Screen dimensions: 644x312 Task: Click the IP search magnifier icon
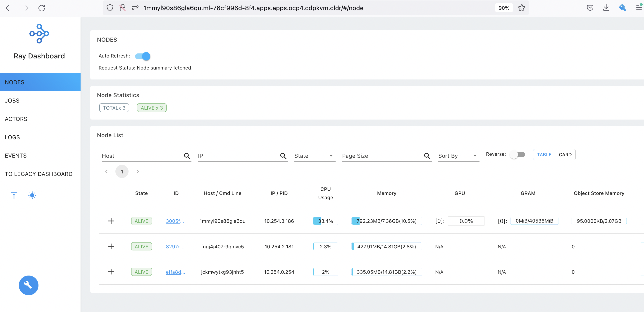tap(283, 156)
